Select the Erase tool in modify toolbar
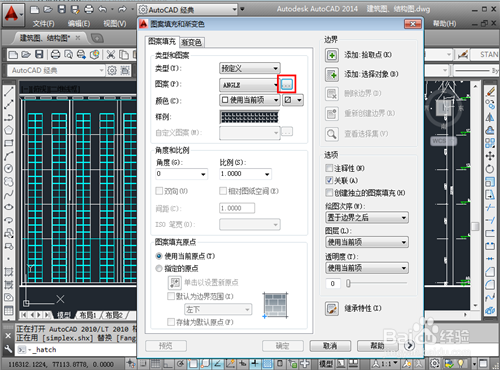 click(x=490, y=91)
